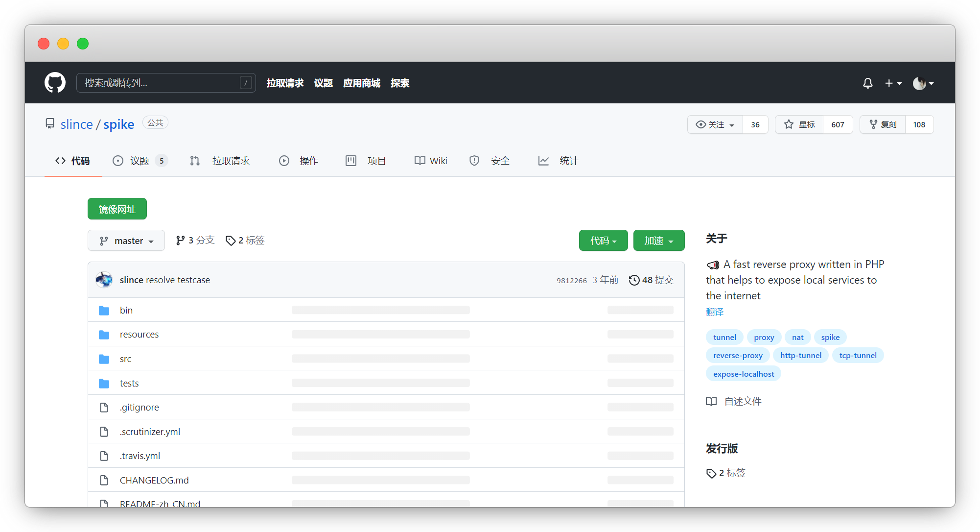Click the commit history clock icon
The image size is (980, 532).
coord(634,280)
